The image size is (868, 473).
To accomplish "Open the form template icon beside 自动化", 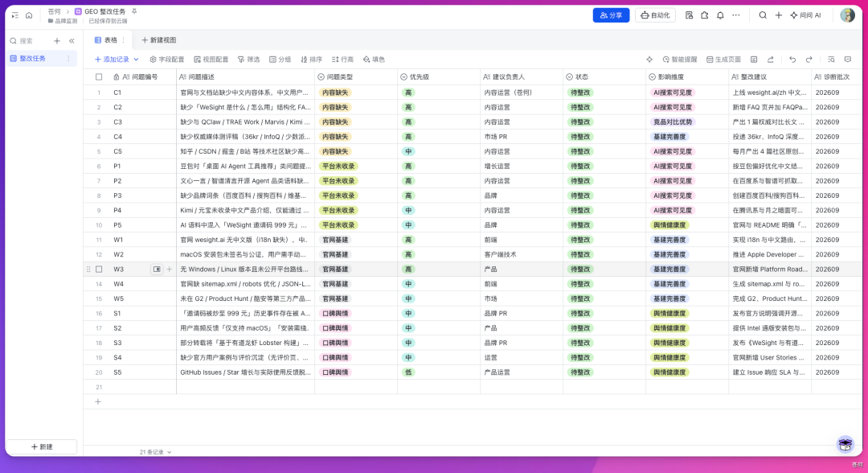I will coord(689,15).
